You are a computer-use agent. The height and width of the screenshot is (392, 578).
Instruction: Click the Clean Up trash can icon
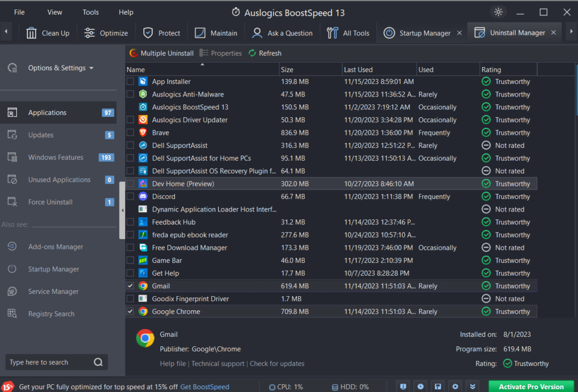32,33
